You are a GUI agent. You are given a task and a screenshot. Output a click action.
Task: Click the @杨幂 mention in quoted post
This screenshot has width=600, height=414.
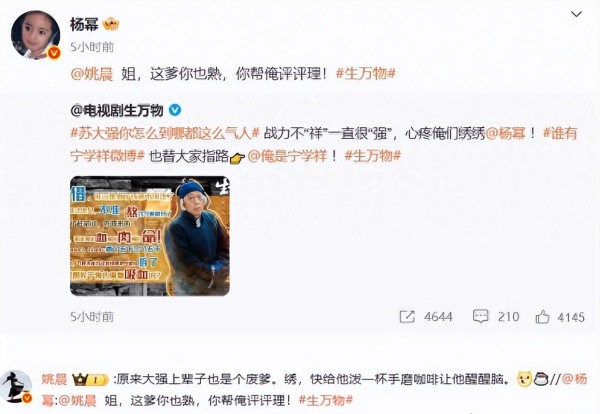(x=505, y=134)
